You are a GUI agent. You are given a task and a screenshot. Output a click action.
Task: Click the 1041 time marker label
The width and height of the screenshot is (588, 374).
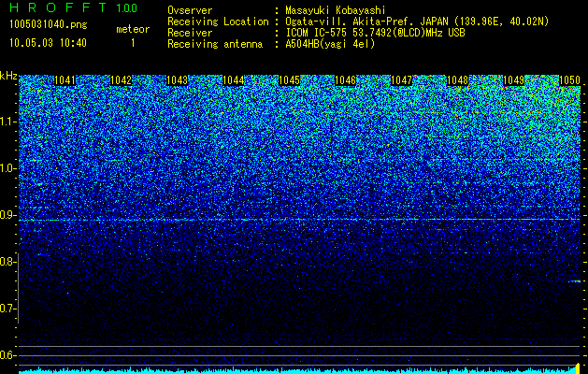(65, 80)
